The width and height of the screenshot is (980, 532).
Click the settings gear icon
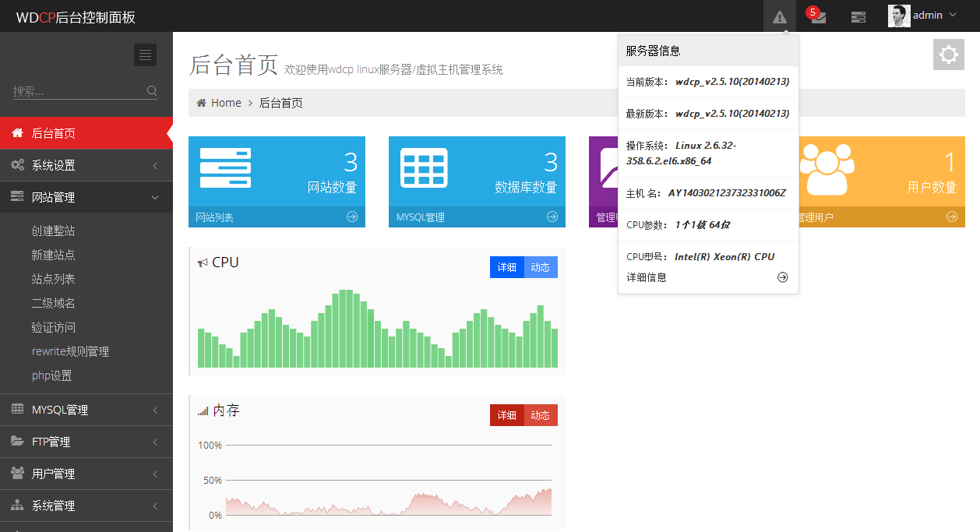(x=948, y=55)
